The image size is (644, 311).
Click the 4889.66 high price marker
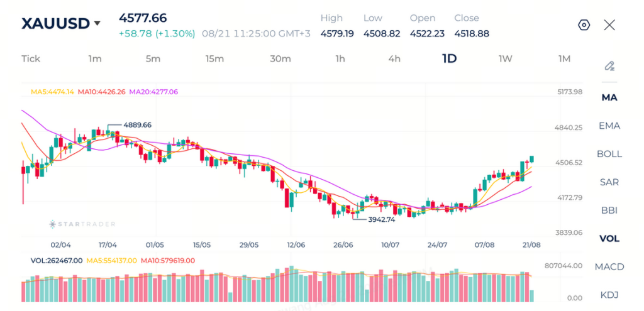tap(137, 125)
